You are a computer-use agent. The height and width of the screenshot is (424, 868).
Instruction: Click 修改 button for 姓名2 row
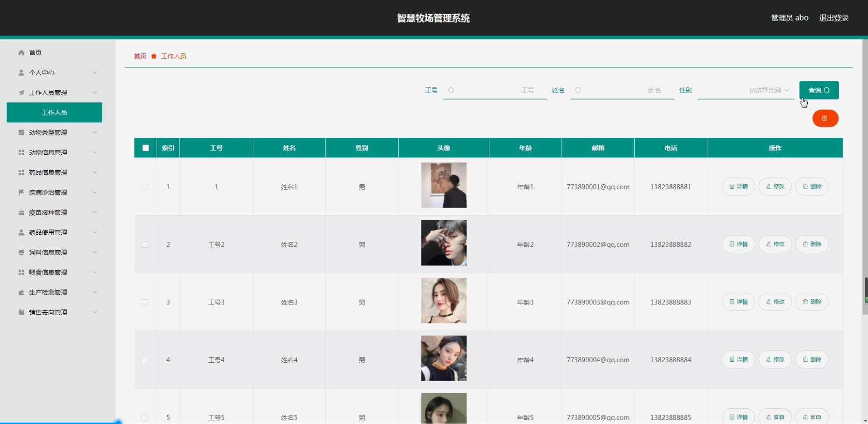775,244
